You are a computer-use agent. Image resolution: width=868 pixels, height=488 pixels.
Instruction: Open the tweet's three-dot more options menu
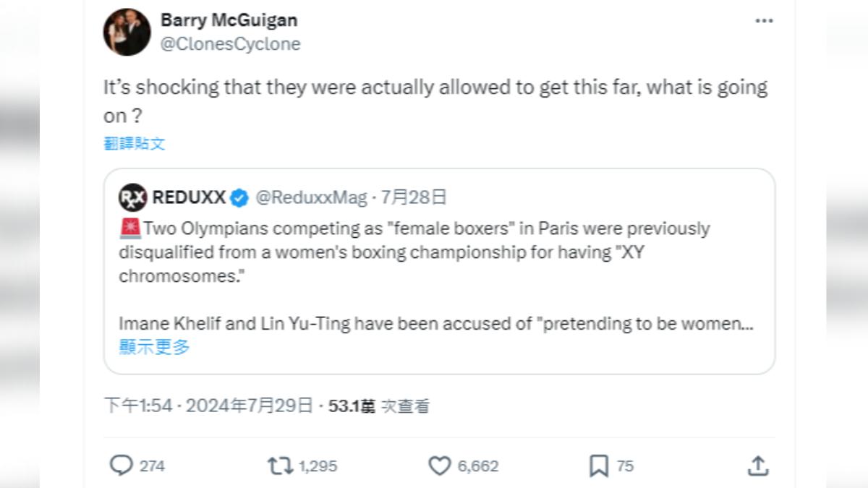(764, 21)
